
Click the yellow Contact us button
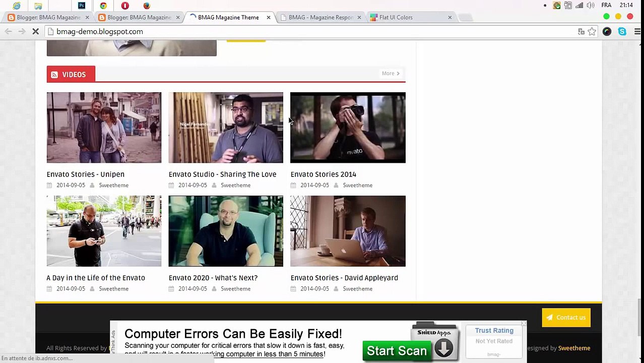click(x=566, y=318)
